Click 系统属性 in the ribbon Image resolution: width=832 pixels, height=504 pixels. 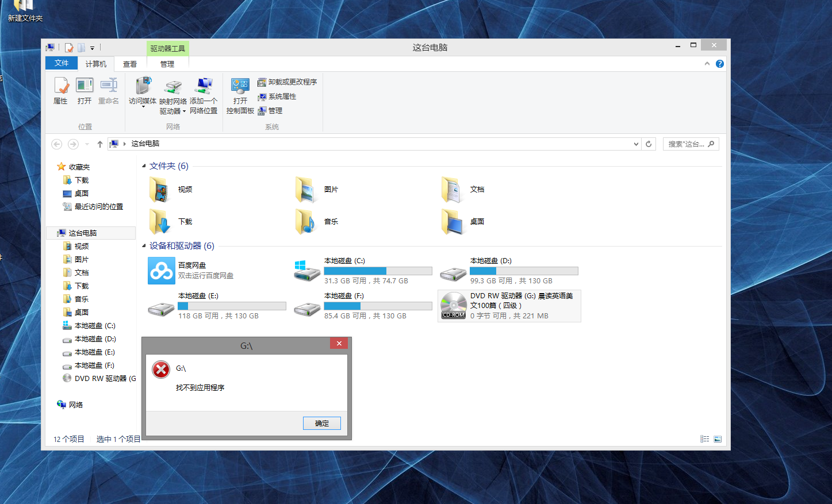tap(277, 97)
